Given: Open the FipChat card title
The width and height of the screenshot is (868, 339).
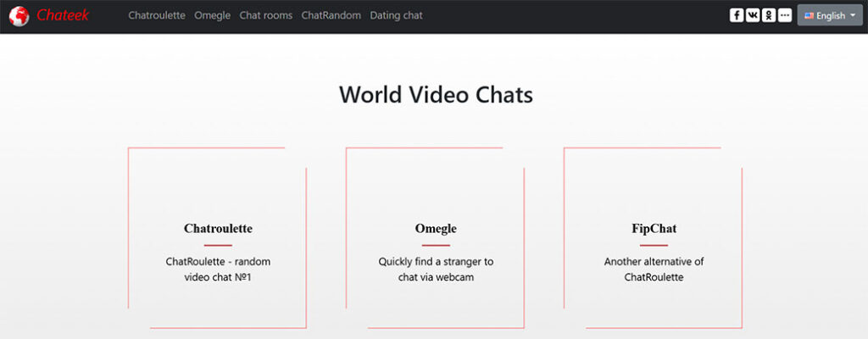Looking at the screenshot, I should coord(654,229).
